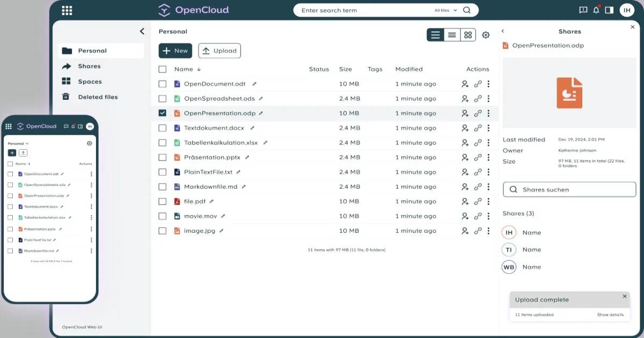Viewport: 644px width, 338px height.
Task: Open Deleted files in the sidebar
Action: pos(98,97)
